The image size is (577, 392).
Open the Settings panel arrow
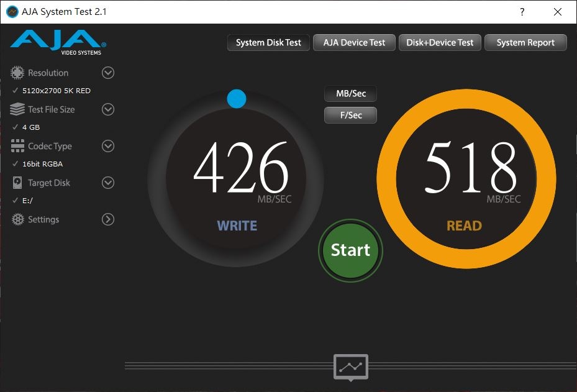(108, 219)
